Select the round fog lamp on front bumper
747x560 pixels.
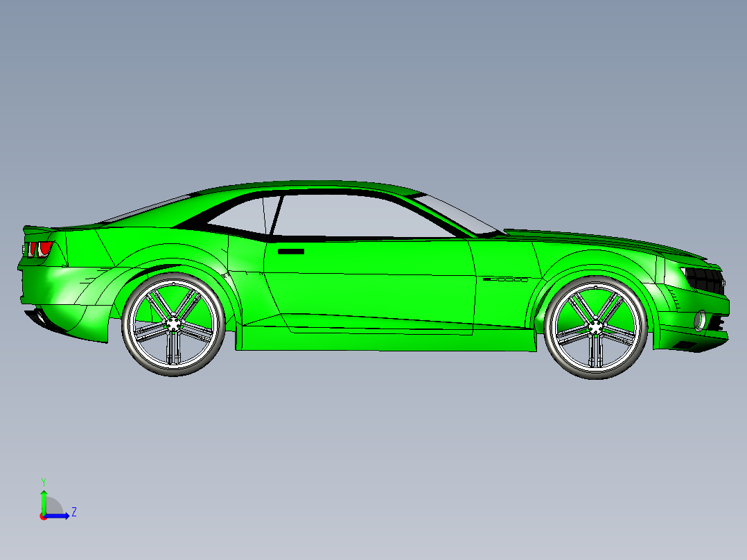(x=700, y=320)
